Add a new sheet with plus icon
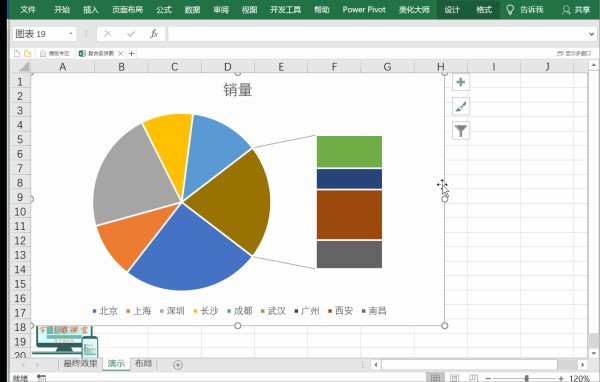 pos(178,365)
